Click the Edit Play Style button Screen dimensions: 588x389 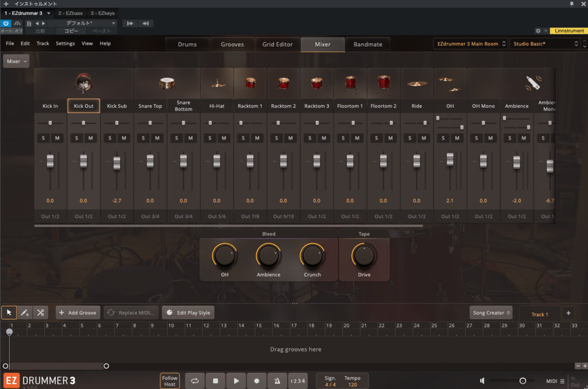pyautogui.click(x=188, y=313)
